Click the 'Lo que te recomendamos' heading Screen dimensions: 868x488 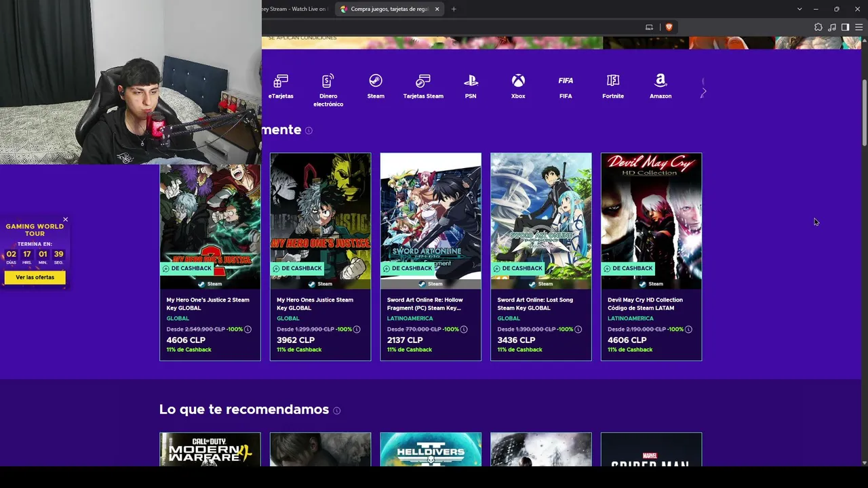coord(244,409)
